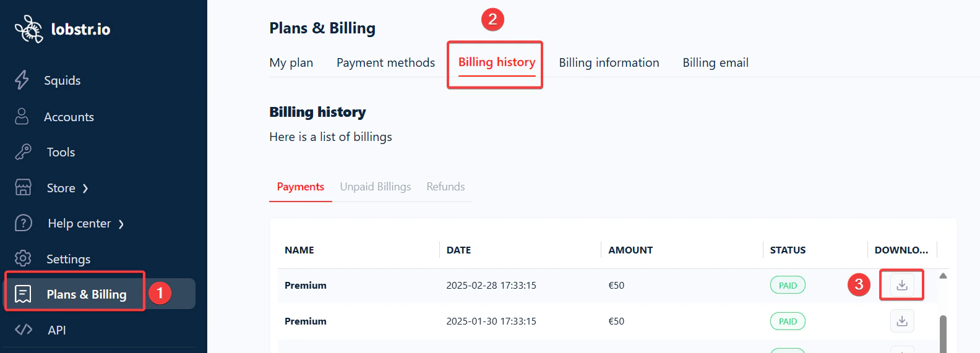Sort by the DATE column header
Viewport: 980px width, 353px height.
click(458, 250)
